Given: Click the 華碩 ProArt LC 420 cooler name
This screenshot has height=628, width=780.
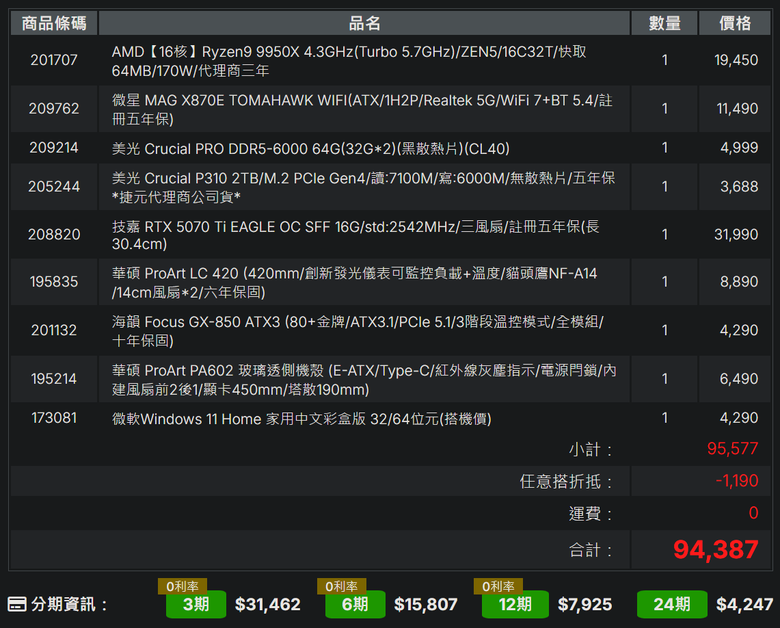Looking at the screenshot, I should (x=354, y=283).
